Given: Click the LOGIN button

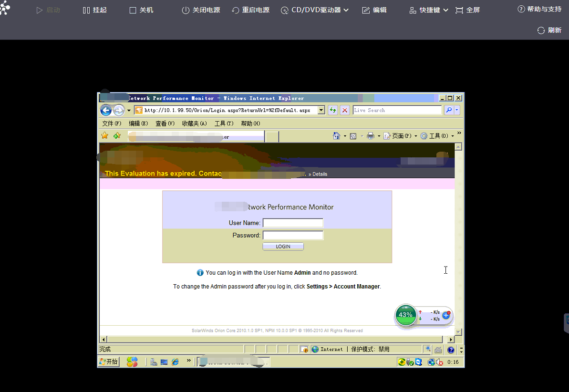Looking at the screenshot, I should [x=283, y=247].
